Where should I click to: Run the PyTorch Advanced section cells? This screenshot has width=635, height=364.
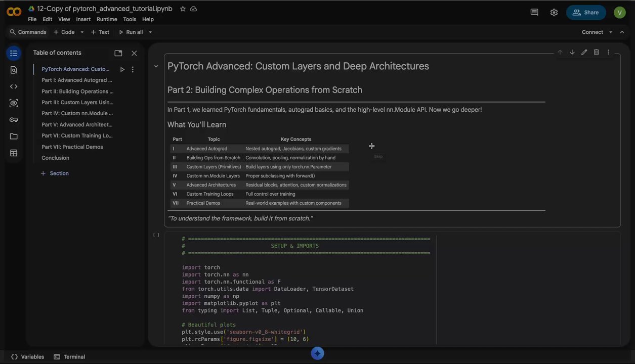tap(122, 69)
